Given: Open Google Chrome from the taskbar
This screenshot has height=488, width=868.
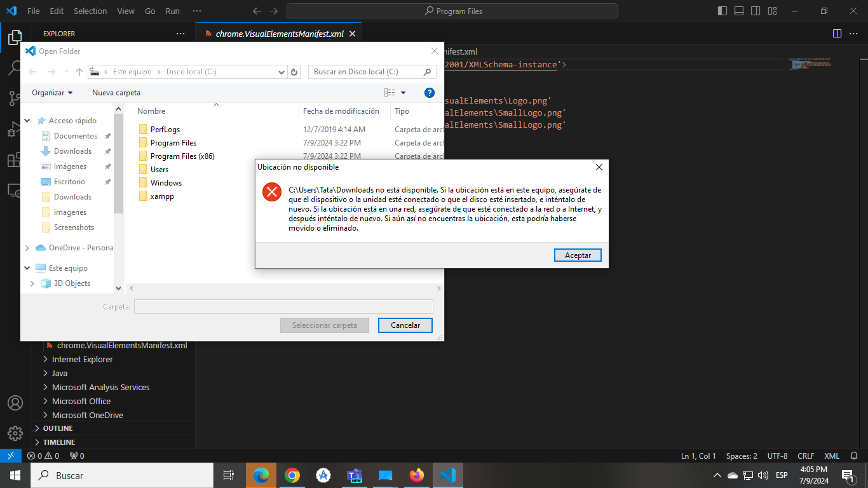Looking at the screenshot, I should tap(292, 475).
